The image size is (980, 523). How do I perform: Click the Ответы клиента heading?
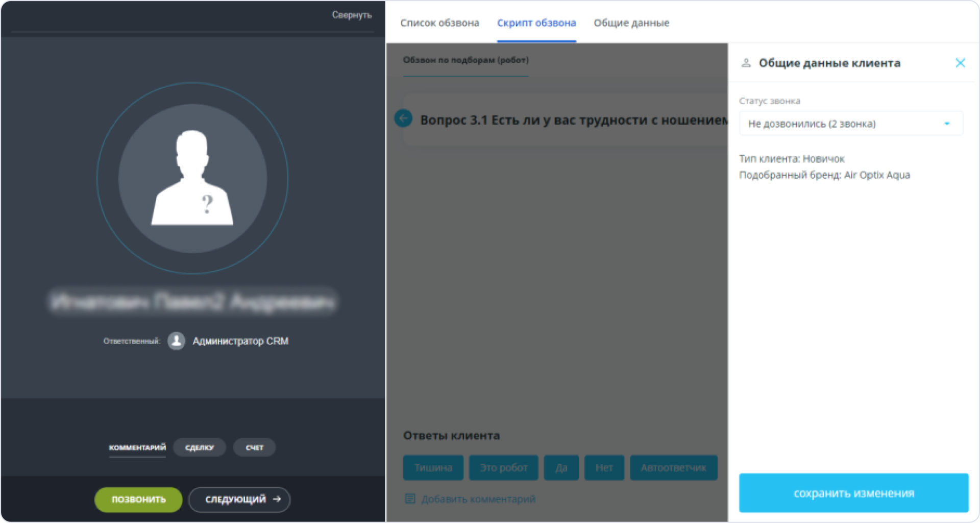pyautogui.click(x=451, y=436)
